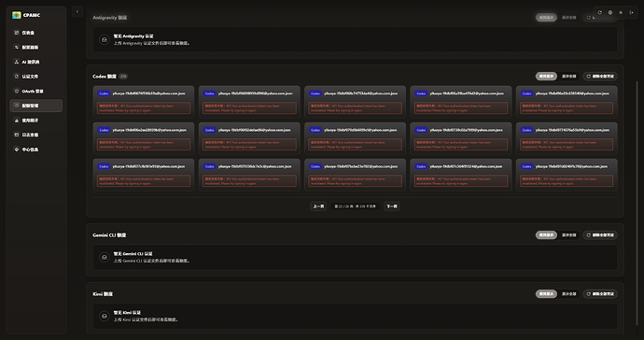
Task: Click the file name on second row, first Codex card
Action: click(x=149, y=130)
